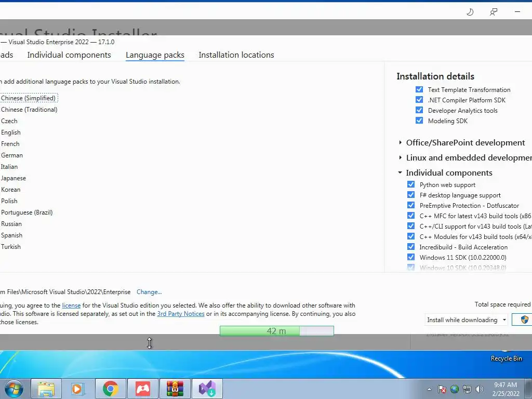Open Windows Explorer from the taskbar
532x399 pixels.
[x=46, y=389]
